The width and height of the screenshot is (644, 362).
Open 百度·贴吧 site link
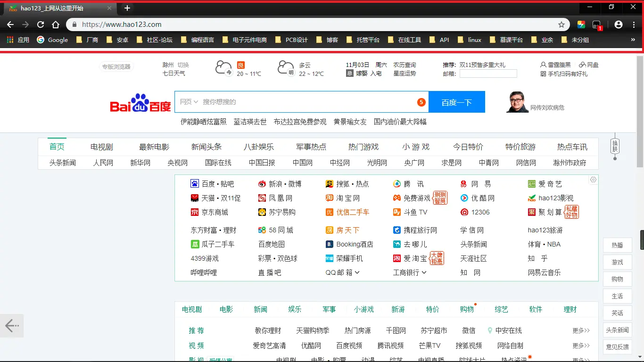(212, 184)
